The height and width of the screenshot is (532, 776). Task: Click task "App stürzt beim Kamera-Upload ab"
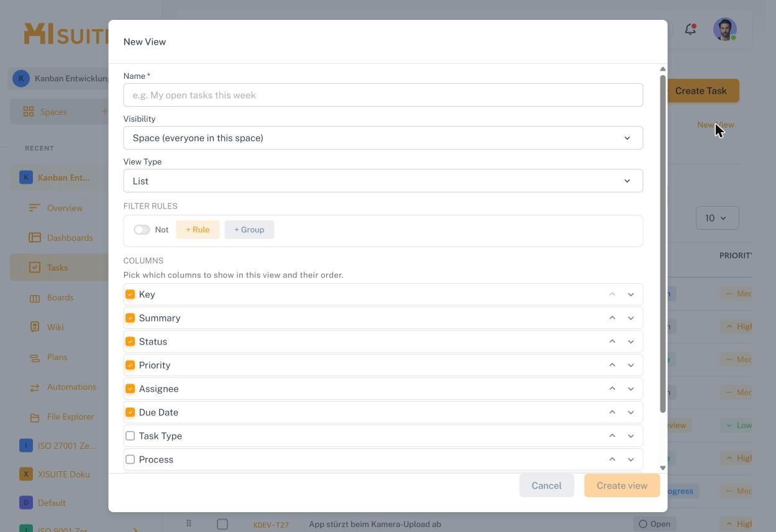point(375,524)
